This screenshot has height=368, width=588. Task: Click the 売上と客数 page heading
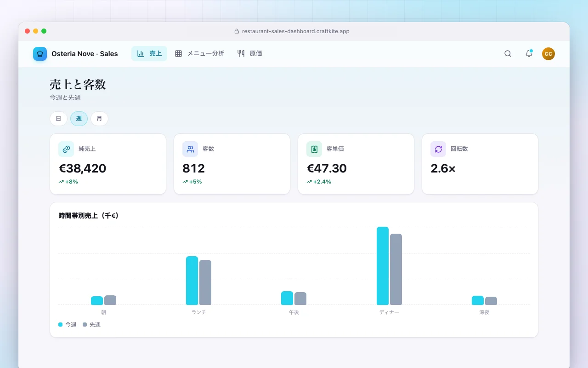(x=78, y=85)
